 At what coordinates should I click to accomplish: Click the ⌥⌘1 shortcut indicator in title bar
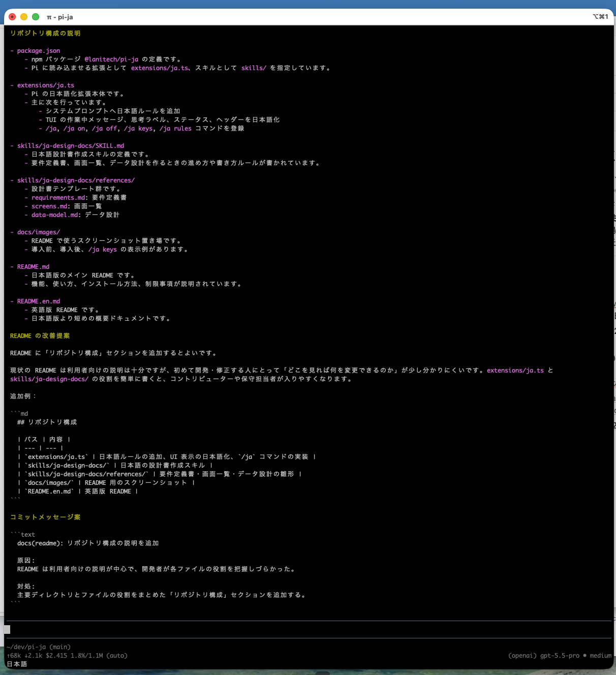click(x=600, y=17)
